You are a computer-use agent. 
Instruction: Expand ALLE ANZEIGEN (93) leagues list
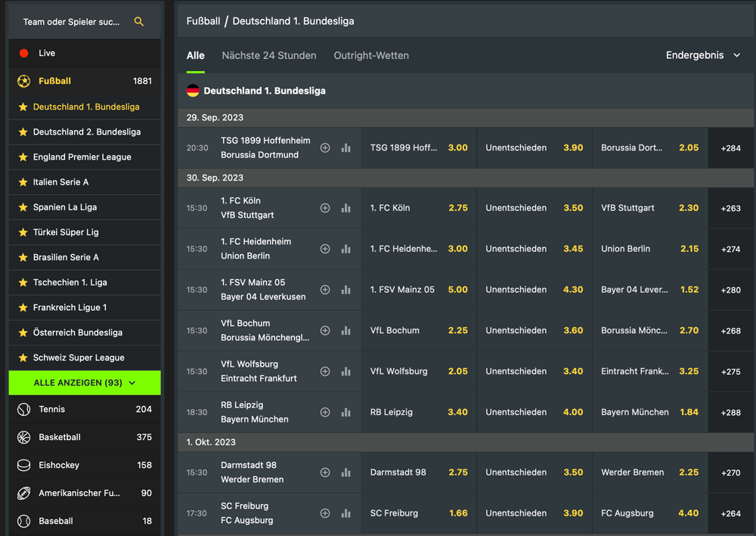tap(85, 383)
